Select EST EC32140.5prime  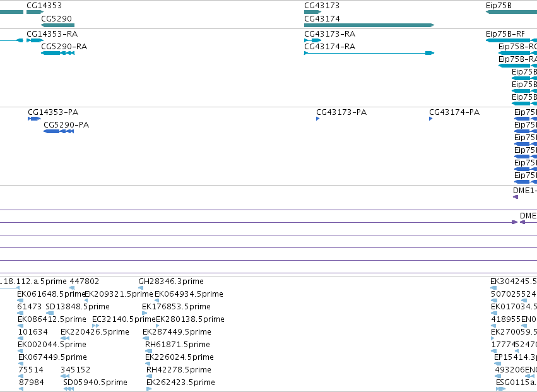click(124, 319)
